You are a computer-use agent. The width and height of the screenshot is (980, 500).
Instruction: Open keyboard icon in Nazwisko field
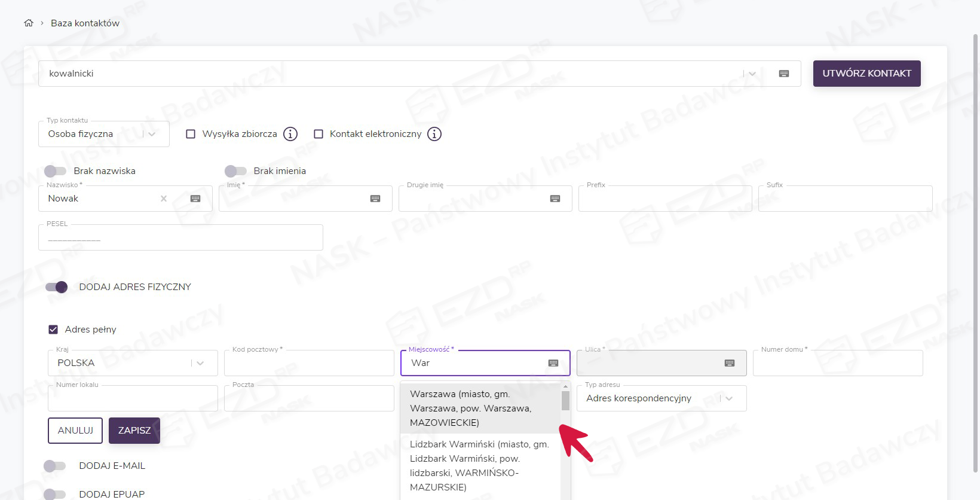click(x=195, y=199)
